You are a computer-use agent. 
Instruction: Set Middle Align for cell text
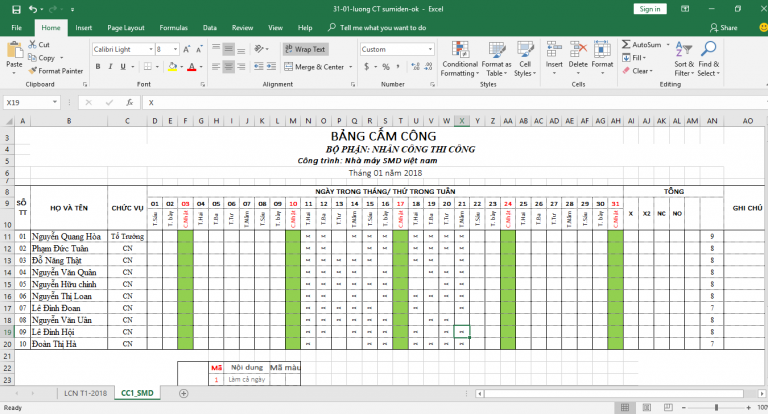(x=228, y=49)
